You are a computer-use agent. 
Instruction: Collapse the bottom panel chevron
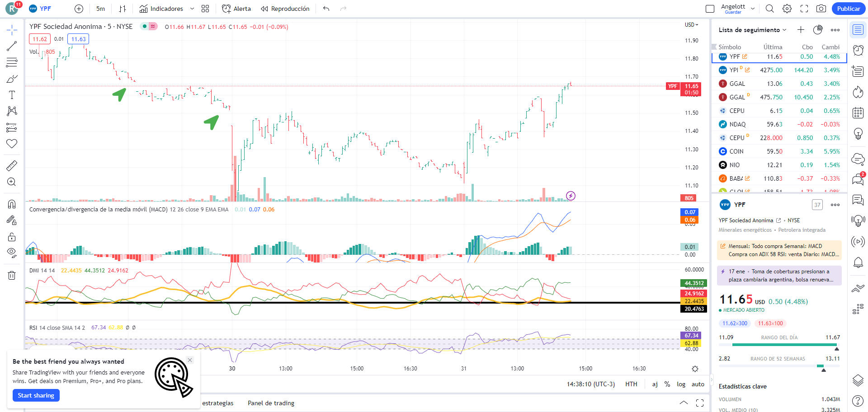684,403
